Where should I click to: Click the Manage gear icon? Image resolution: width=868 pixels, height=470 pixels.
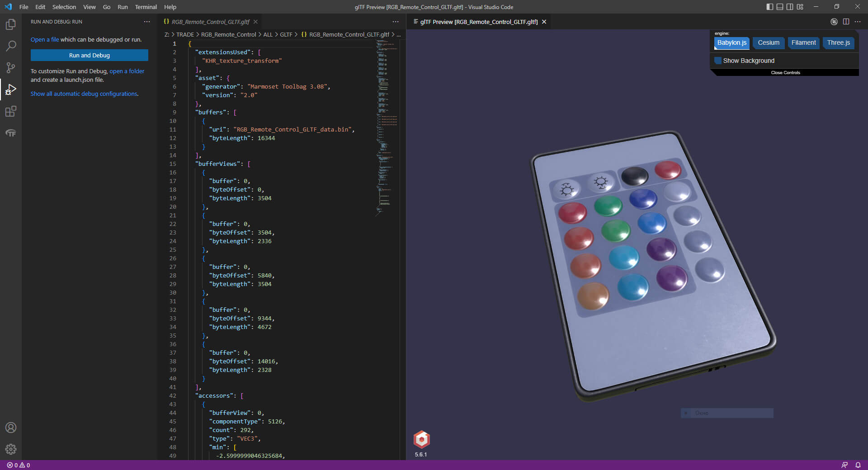point(11,449)
